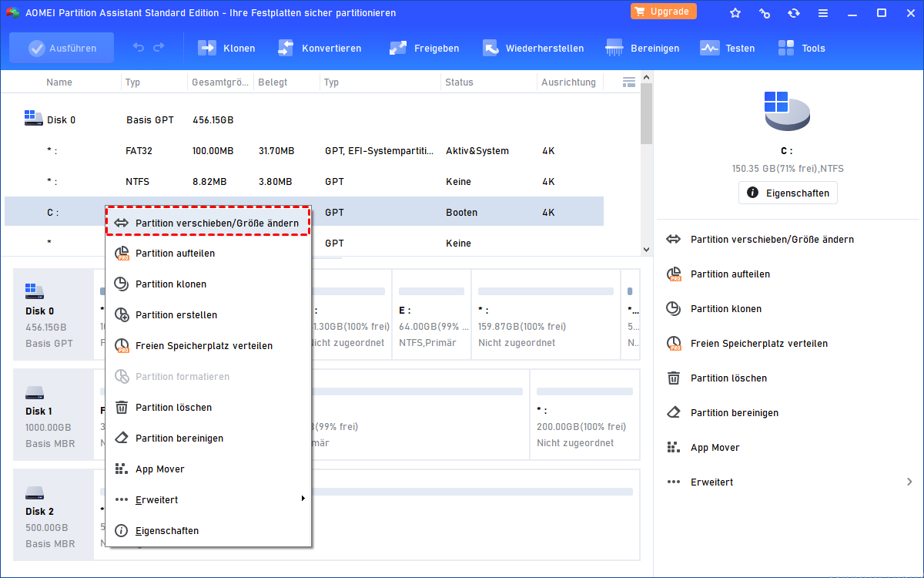924x578 pixels.
Task: Select 'Partition verschieben/Größe ändern' in context menu
Action: coord(208,222)
